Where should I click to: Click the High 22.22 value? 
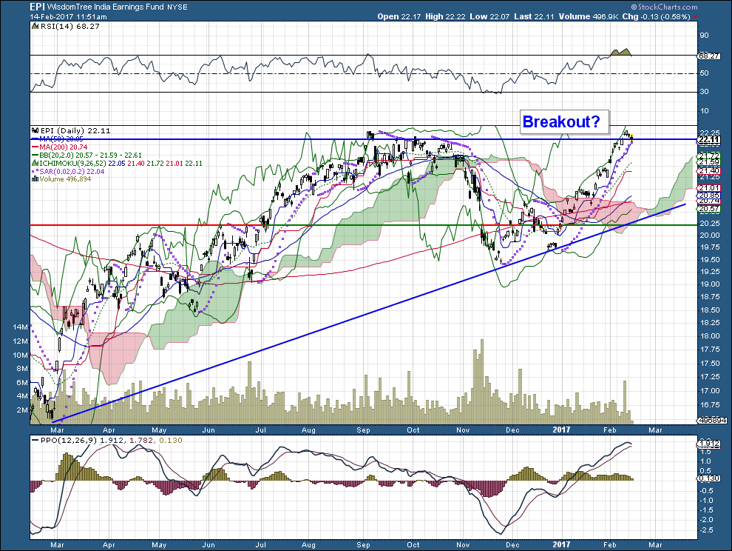coord(445,16)
